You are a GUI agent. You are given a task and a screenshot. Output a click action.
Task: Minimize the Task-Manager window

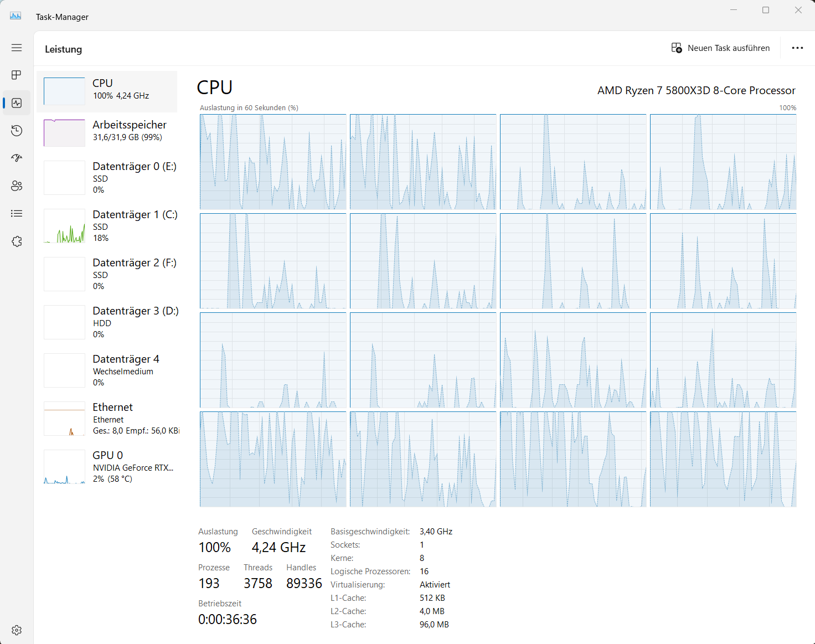coord(734,10)
